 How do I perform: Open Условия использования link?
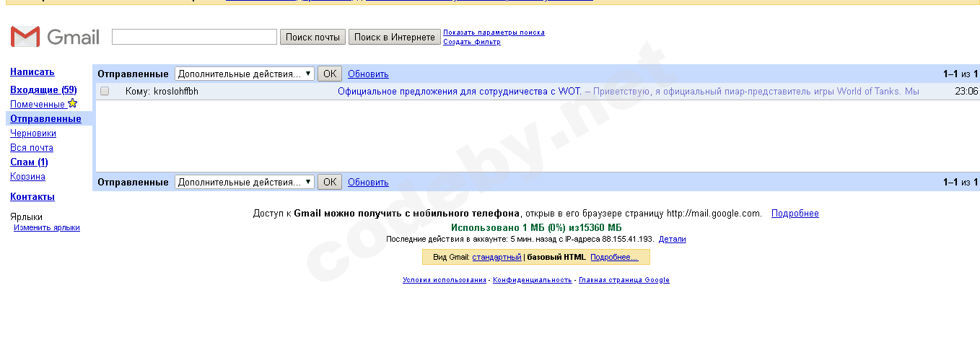(x=445, y=280)
